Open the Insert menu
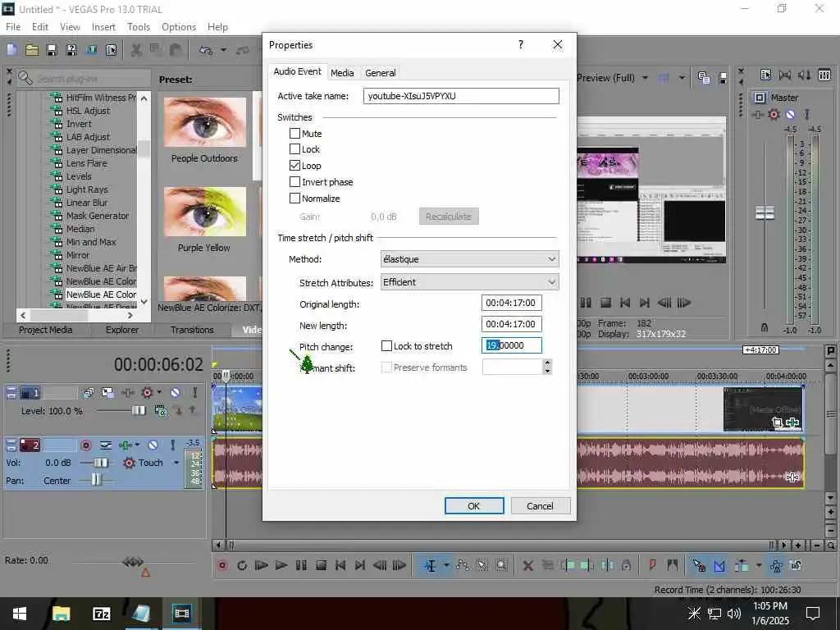This screenshot has height=630, width=840. tap(103, 27)
